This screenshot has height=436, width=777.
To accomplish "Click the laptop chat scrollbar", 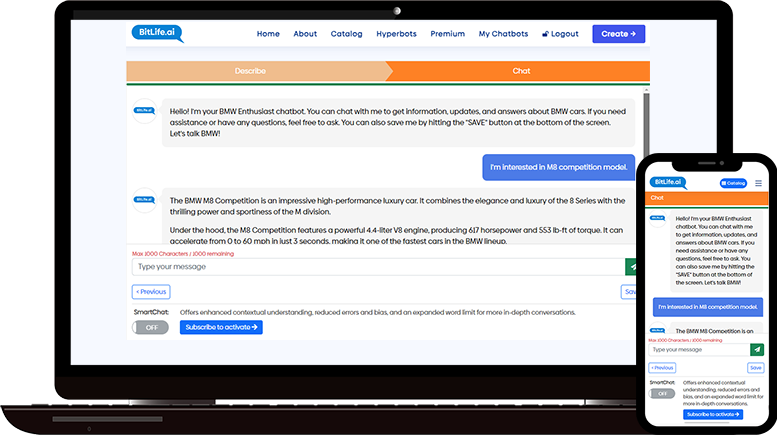I will (x=646, y=124).
